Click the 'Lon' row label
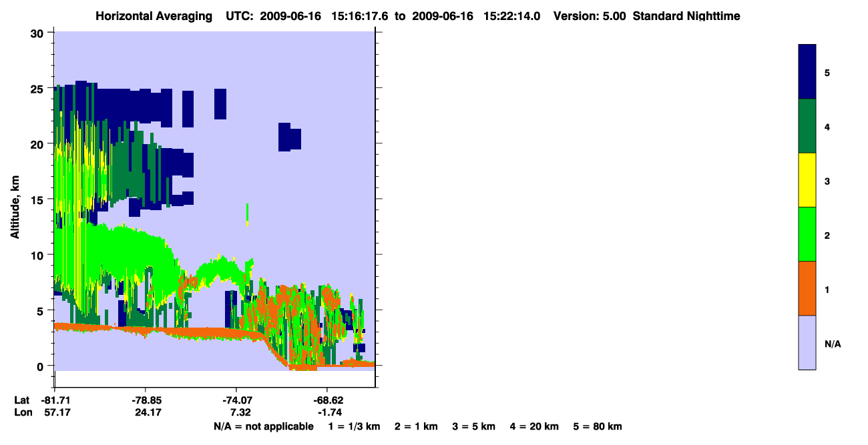This screenshot has height=445, width=868. [23, 412]
